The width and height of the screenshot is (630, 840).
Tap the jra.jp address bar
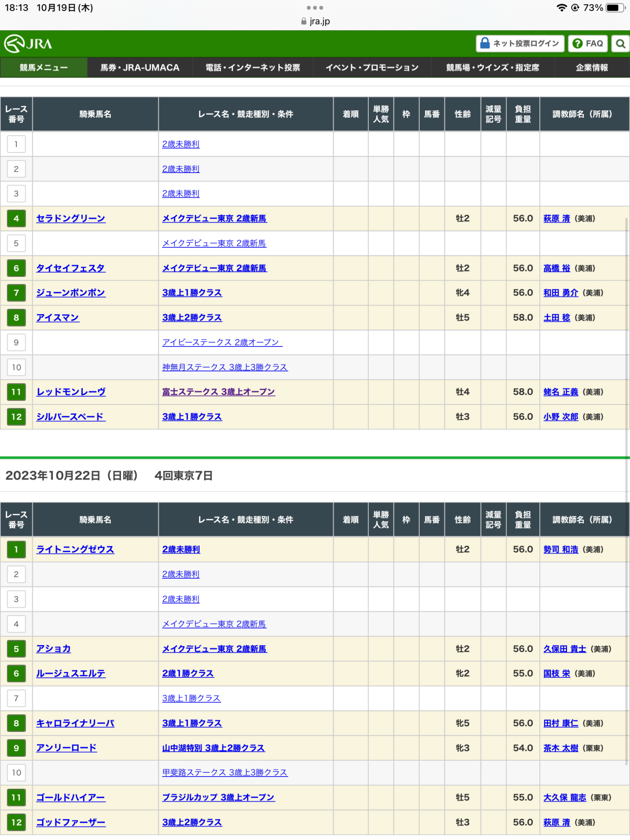pos(315,21)
